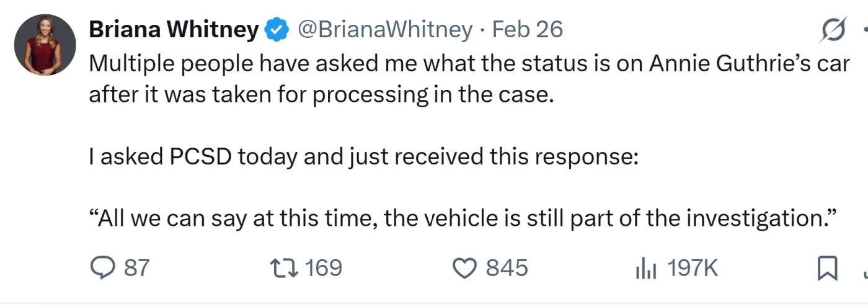Screen dimensions: 868x307
Task: Bookmark this tweet
Action: pyautogui.click(x=827, y=268)
